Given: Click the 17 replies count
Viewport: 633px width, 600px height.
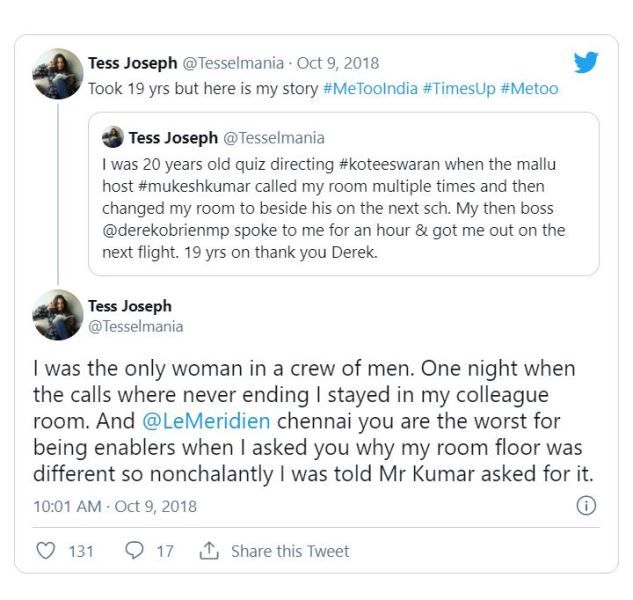Looking at the screenshot, I should pos(165,551).
